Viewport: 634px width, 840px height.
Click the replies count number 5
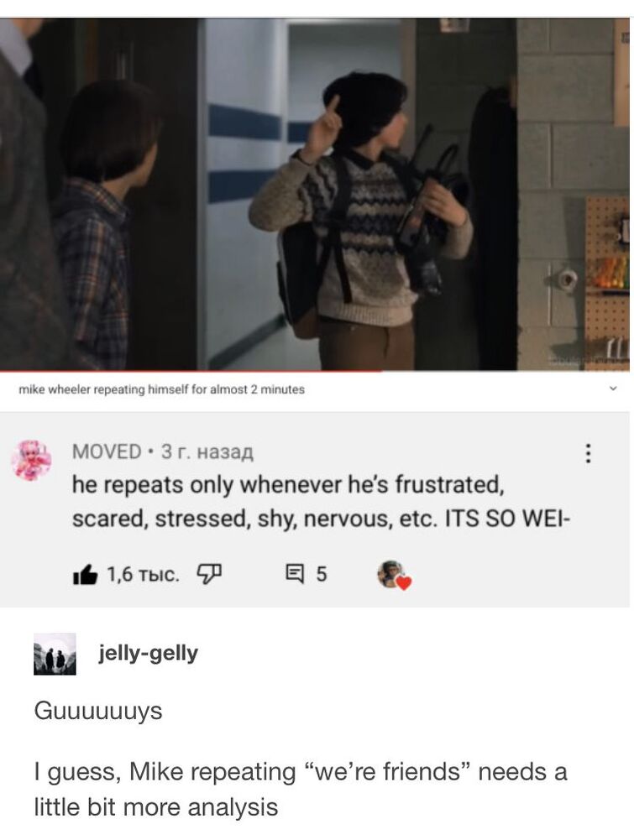point(321,574)
